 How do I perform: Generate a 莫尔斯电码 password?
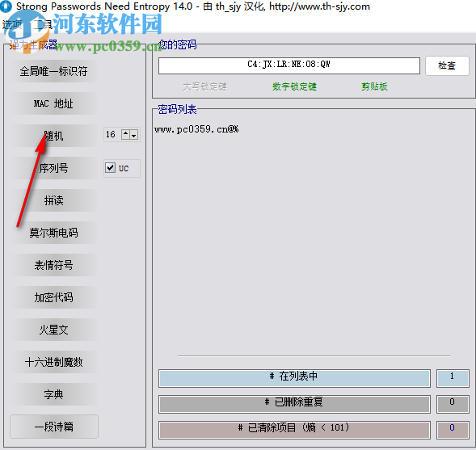(53, 233)
